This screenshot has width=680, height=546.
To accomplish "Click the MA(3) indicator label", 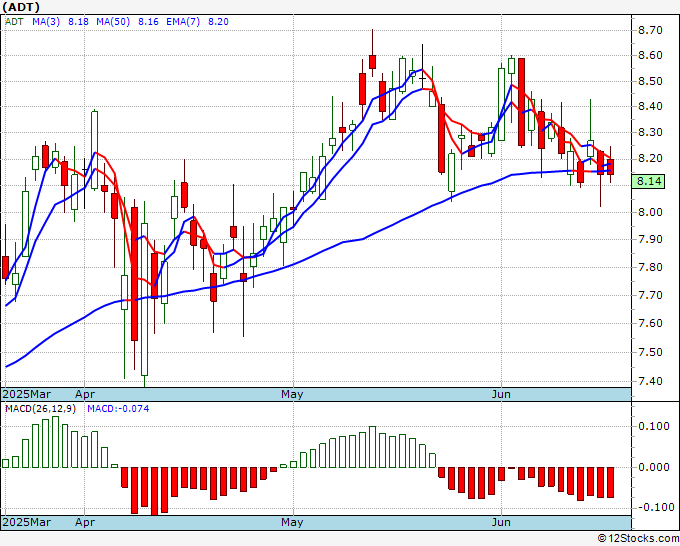I will [46, 22].
